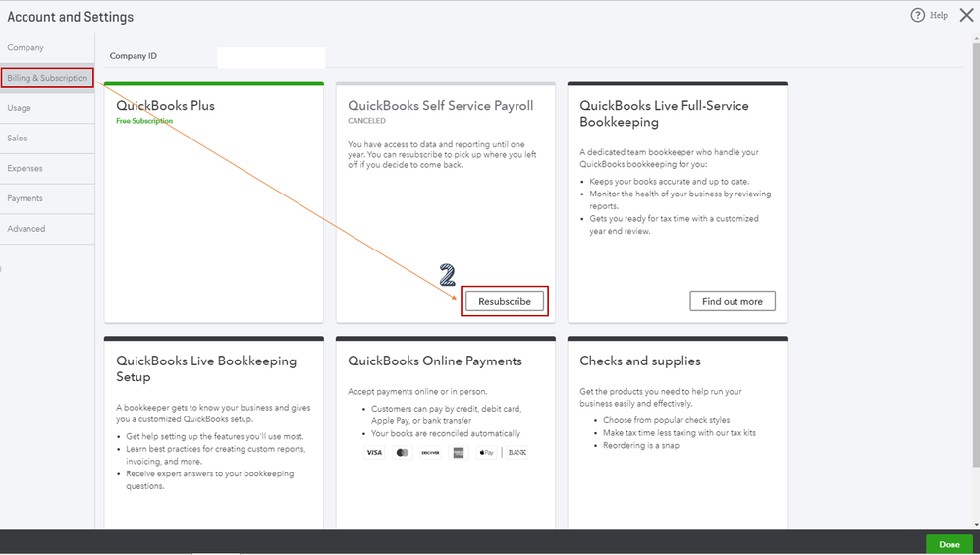
Task: Click 'Keeps your books accurate and up to date.'
Action: tap(670, 182)
